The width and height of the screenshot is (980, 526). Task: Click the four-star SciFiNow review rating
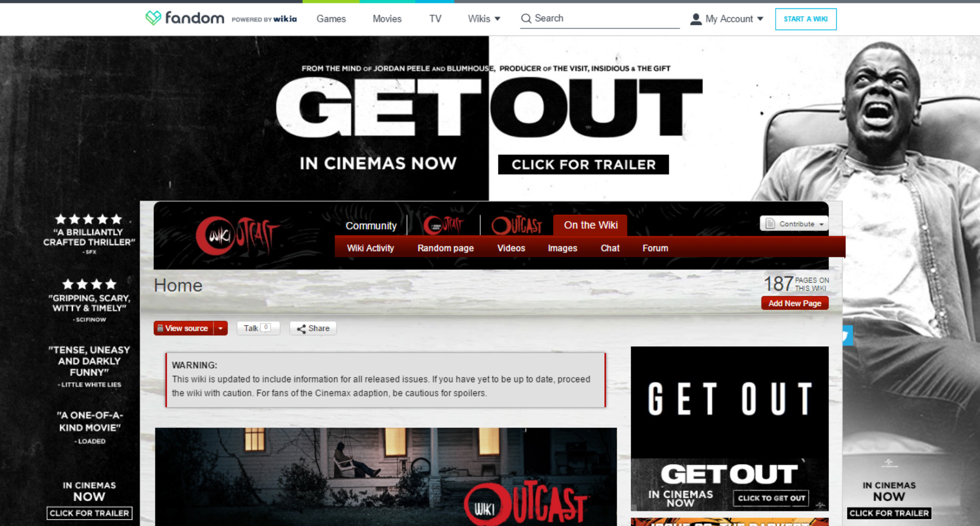(89, 284)
